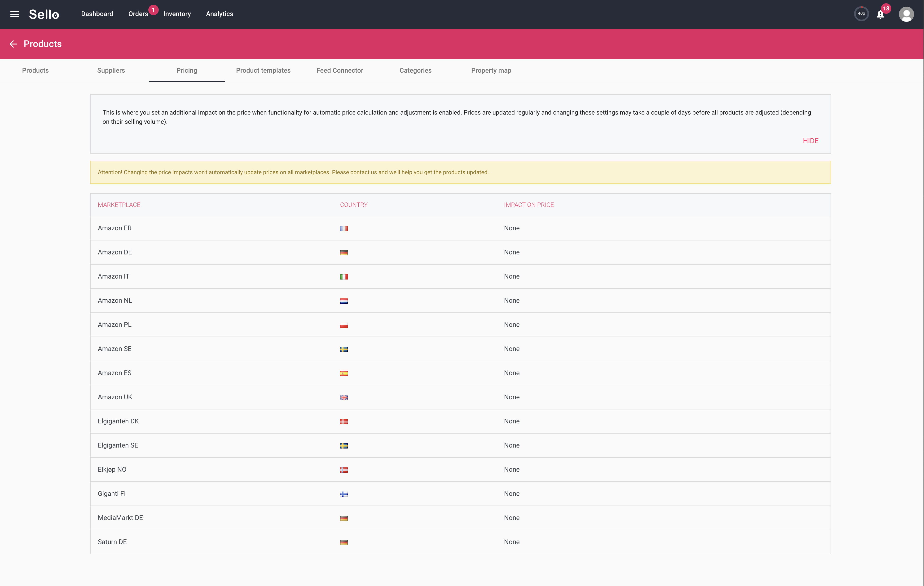Click the German flag for Amazon DE
The image size is (924, 586).
pyautogui.click(x=344, y=253)
